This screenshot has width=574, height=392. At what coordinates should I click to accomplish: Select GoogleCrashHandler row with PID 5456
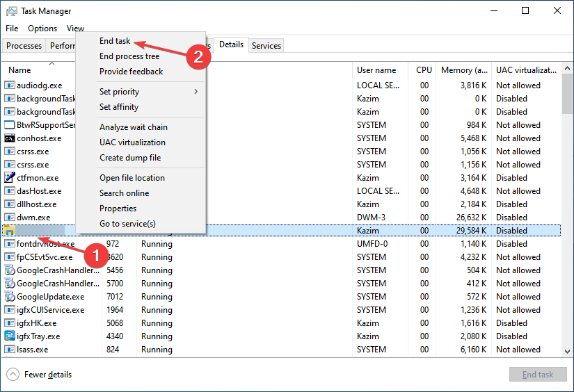[281, 270]
